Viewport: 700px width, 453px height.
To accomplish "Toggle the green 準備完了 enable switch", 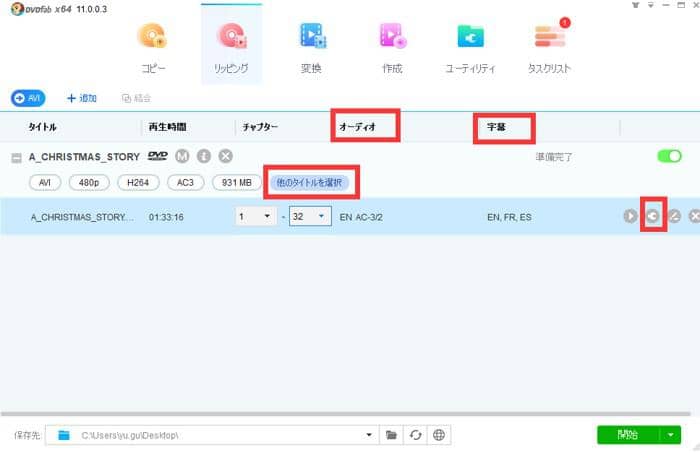I will pos(669,157).
